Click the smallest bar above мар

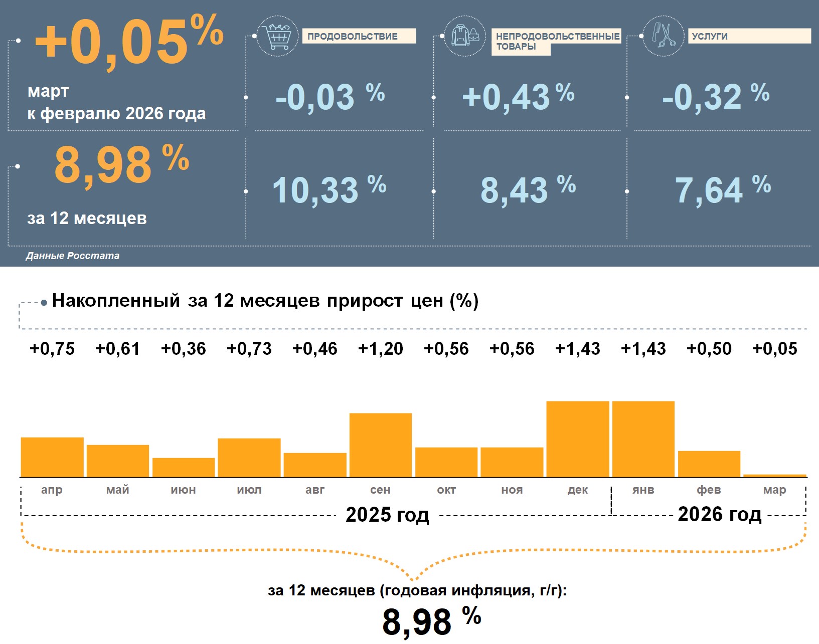click(774, 475)
